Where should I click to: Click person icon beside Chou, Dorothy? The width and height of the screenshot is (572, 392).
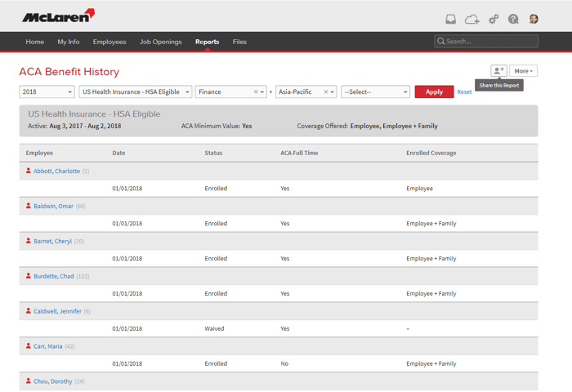tap(28, 381)
